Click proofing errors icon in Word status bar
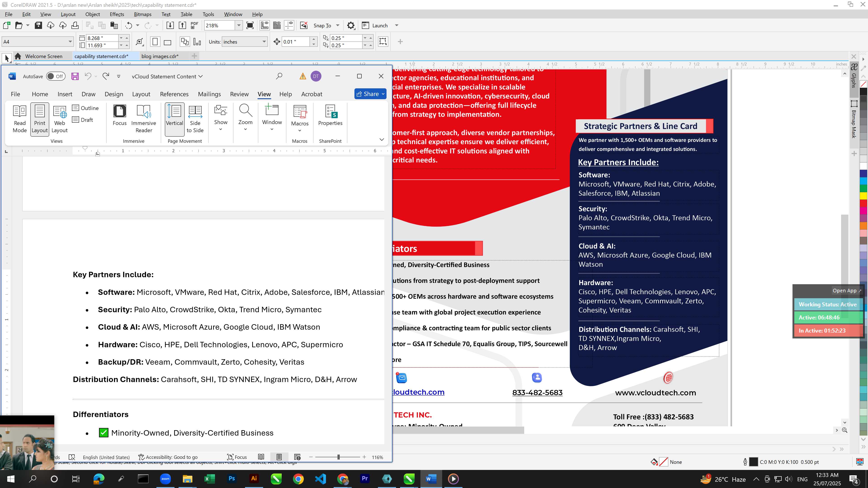Screen dimensions: 868x488 click(x=72, y=457)
